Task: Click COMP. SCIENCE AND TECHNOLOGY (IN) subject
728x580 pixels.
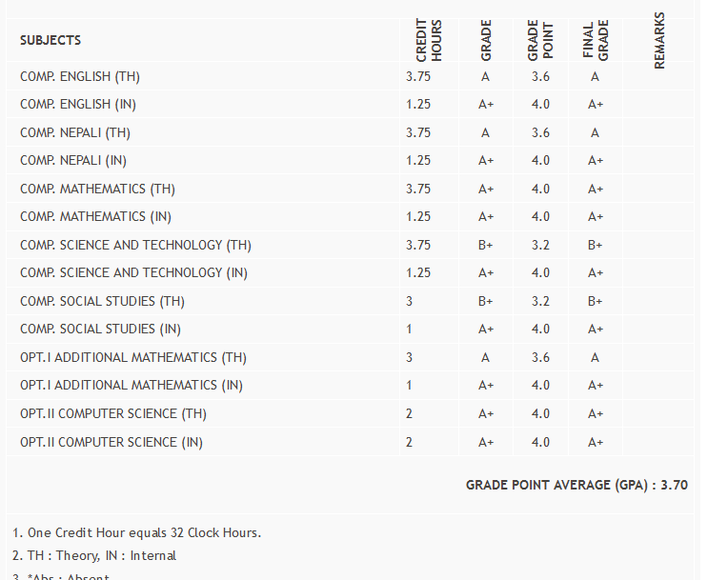Action: coord(133,272)
